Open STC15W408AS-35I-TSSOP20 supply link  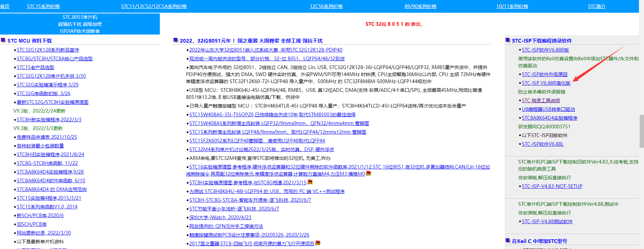(x=272, y=115)
